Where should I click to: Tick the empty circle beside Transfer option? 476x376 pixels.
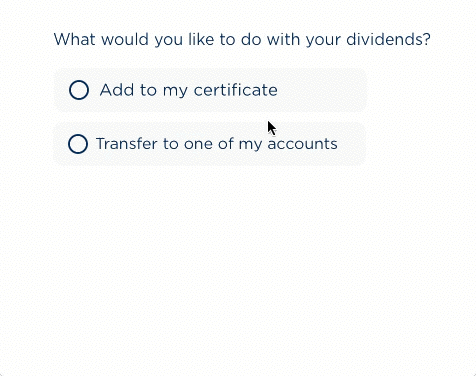pos(78,144)
